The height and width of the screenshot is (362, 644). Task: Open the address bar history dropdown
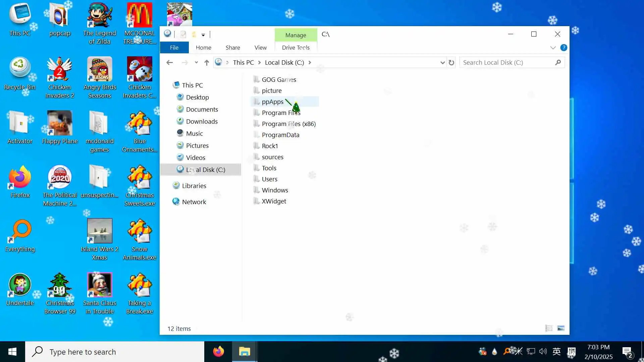tap(442, 63)
